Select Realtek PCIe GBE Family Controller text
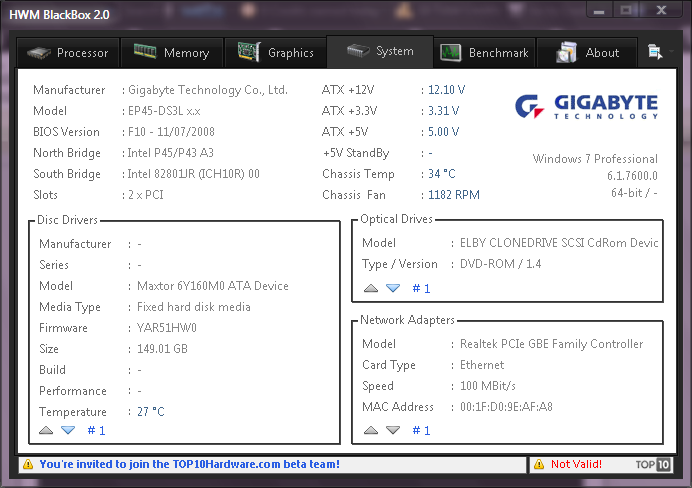 pyautogui.click(x=552, y=344)
